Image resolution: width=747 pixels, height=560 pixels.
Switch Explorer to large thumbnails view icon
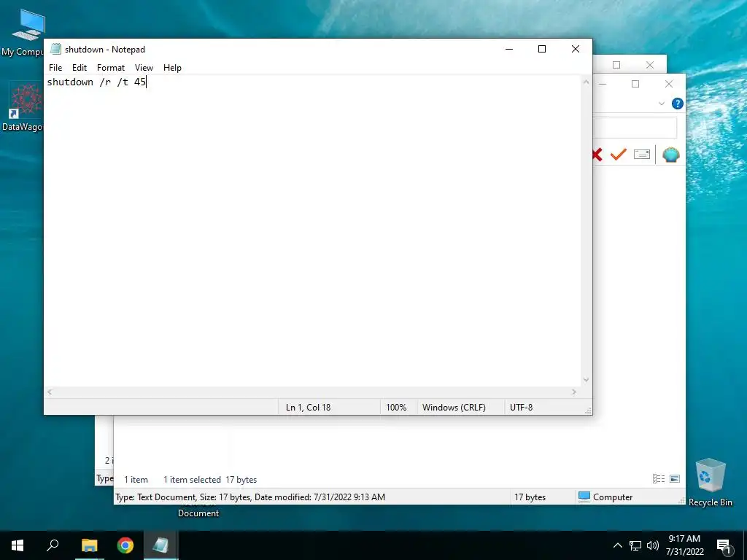675,479
